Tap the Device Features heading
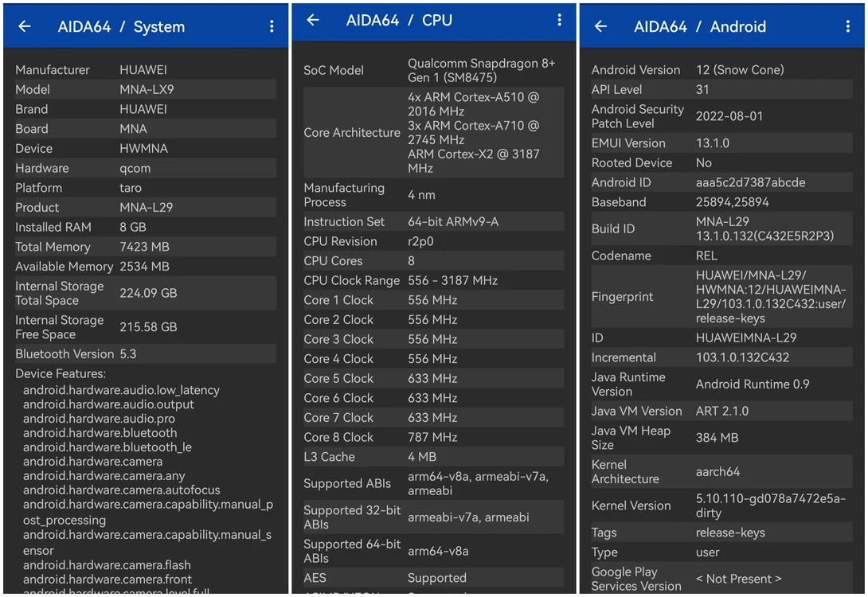This screenshot has height=597, width=868. click(x=61, y=373)
